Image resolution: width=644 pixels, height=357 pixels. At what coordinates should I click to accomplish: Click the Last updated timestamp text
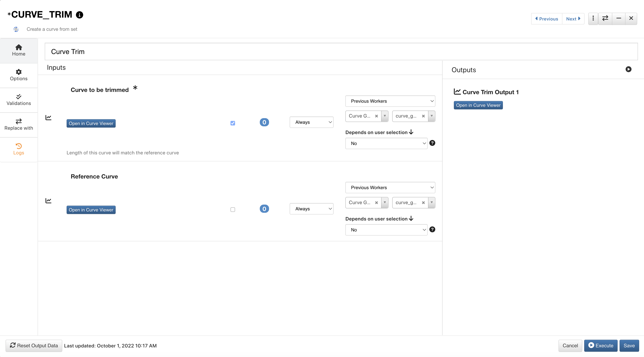110,346
